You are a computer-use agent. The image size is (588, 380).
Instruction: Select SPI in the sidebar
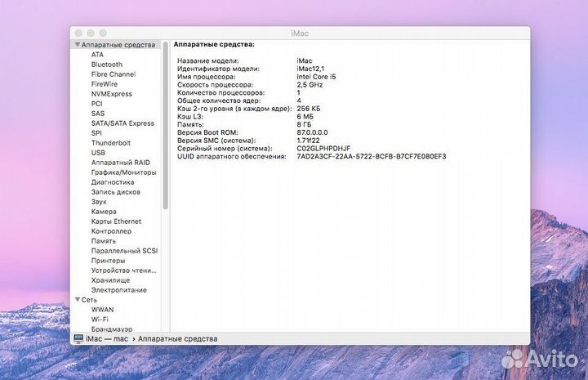[x=96, y=132]
